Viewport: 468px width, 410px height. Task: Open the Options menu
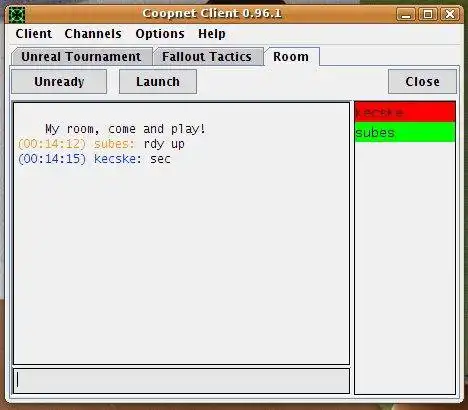(x=160, y=34)
